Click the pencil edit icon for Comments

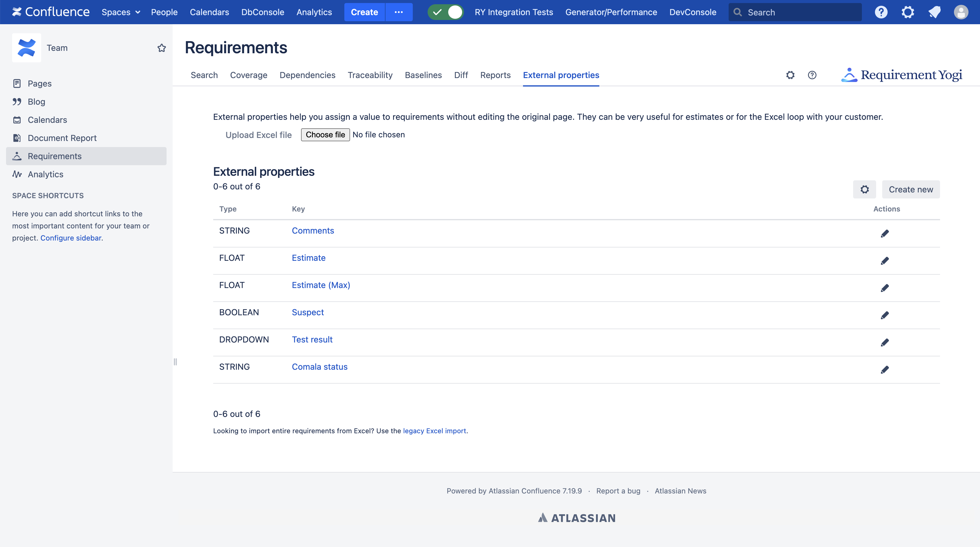pos(885,233)
